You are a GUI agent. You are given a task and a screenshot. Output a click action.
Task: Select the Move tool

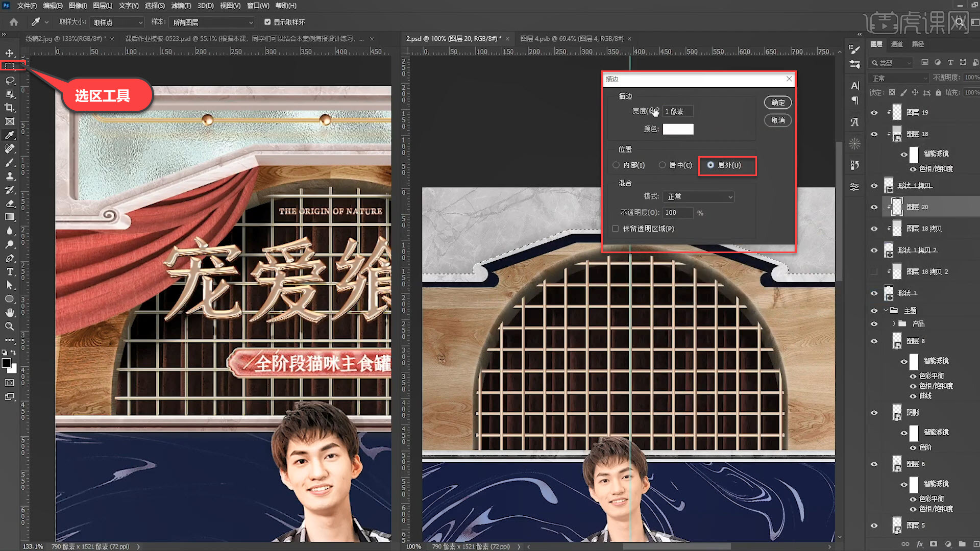[10, 53]
